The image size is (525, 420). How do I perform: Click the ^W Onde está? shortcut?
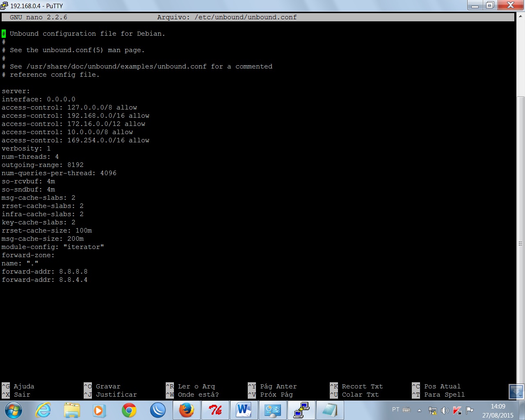[x=192, y=395]
